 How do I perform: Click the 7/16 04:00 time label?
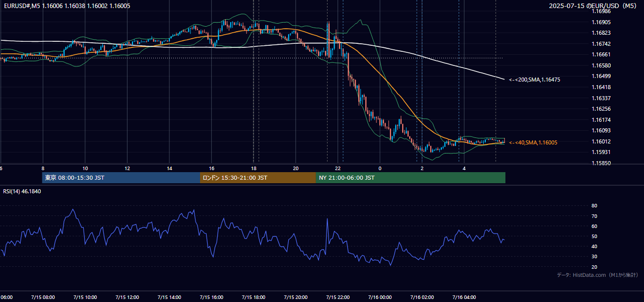[464, 297]
